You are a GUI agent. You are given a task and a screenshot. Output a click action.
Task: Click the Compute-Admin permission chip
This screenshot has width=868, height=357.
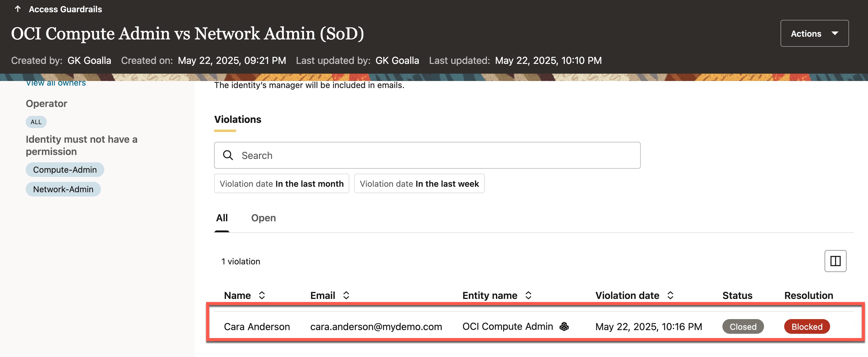coord(65,170)
